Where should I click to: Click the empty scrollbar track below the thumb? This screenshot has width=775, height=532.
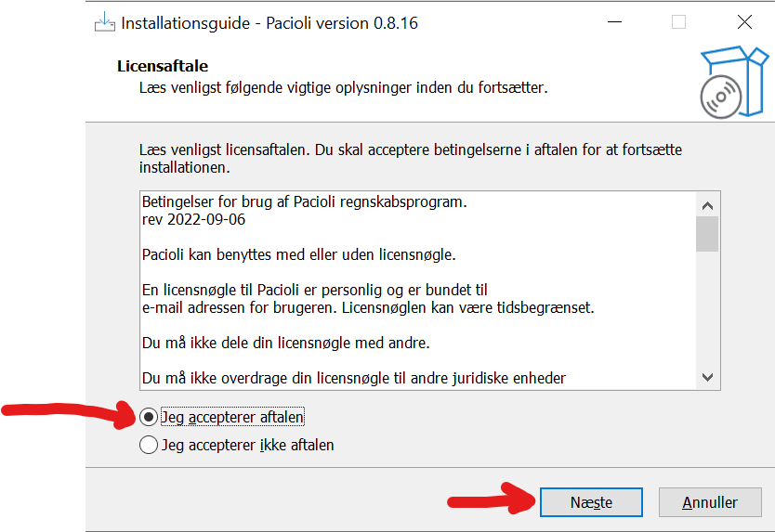[707, 309]
